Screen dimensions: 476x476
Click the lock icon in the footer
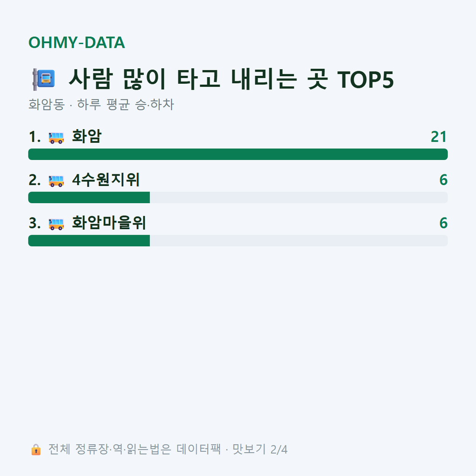tap(36, 450)
